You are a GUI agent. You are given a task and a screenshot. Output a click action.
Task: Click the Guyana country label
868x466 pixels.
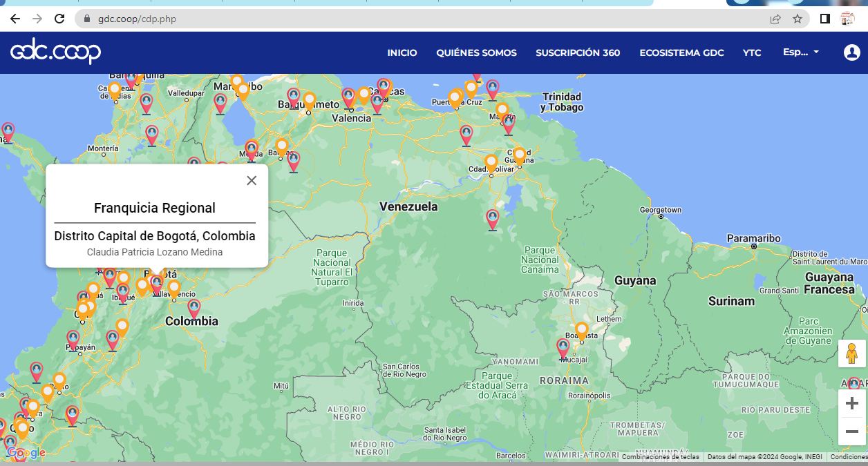(x=634, y=281)
